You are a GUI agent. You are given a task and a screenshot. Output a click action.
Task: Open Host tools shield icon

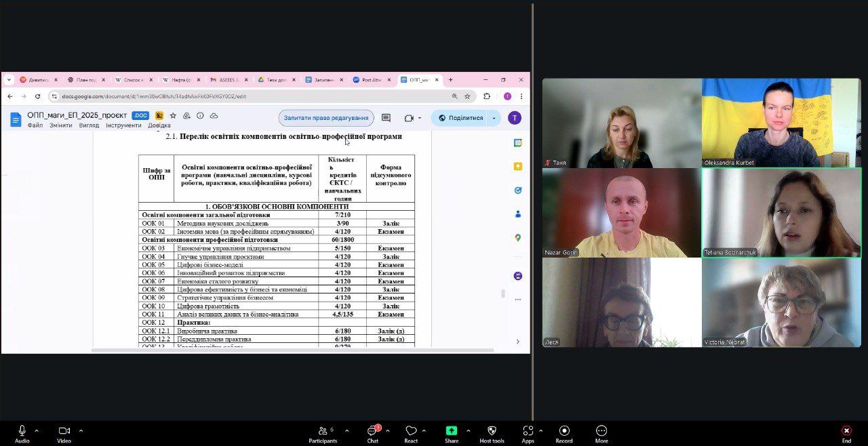[492, 431]
